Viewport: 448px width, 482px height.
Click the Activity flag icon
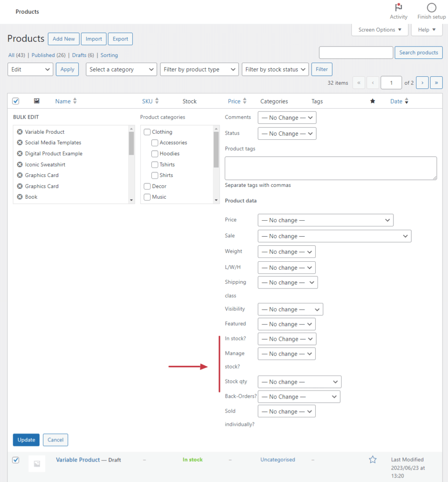pyautogui.click(x=398, y=8)
